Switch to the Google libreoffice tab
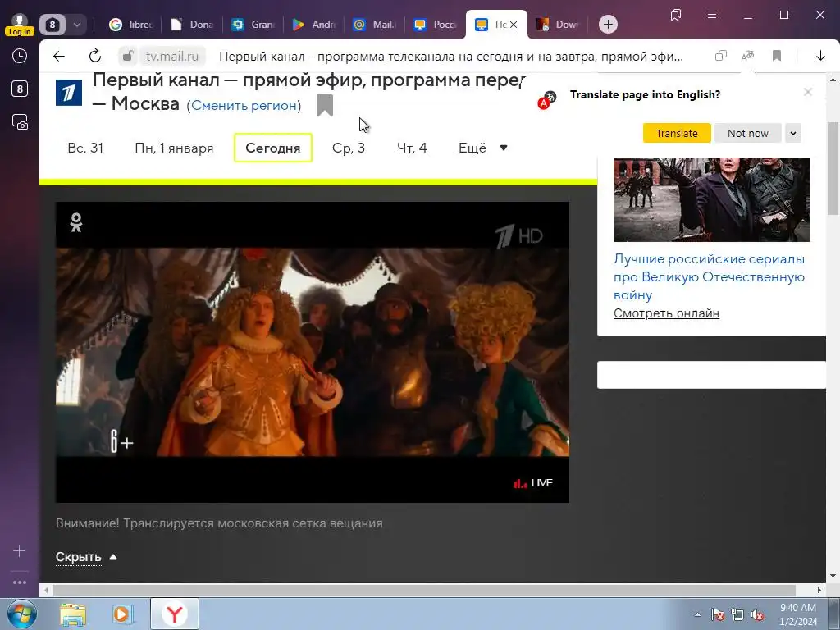The width and height of the screenshot is (840, 630). coord(131,24)
